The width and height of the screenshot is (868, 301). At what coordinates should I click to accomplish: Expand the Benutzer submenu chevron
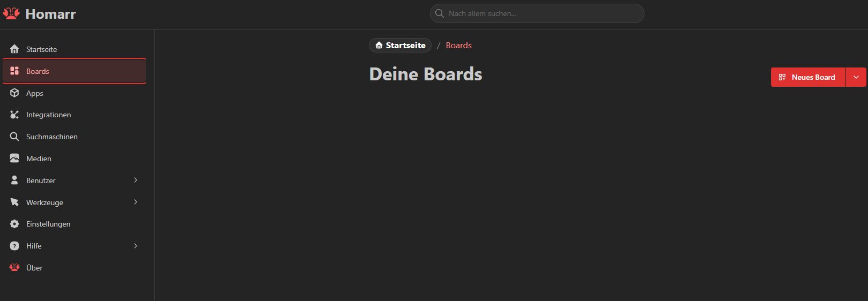click(x=136, y=180)
